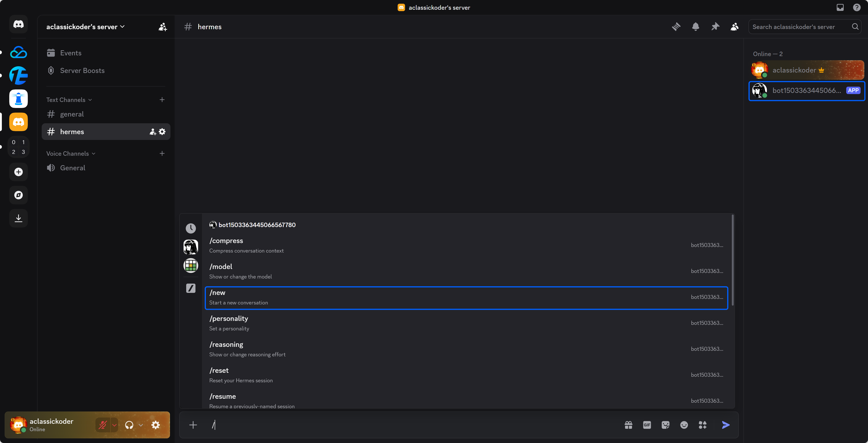Select the grid app icon in command picker

click(191, 266)
